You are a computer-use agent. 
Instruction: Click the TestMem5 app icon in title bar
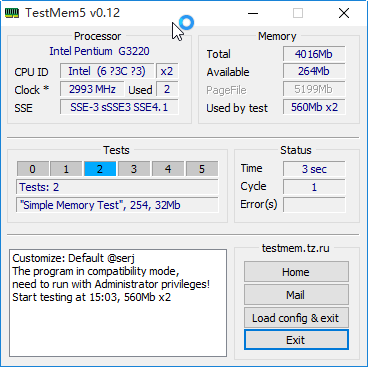coord(12,13)
